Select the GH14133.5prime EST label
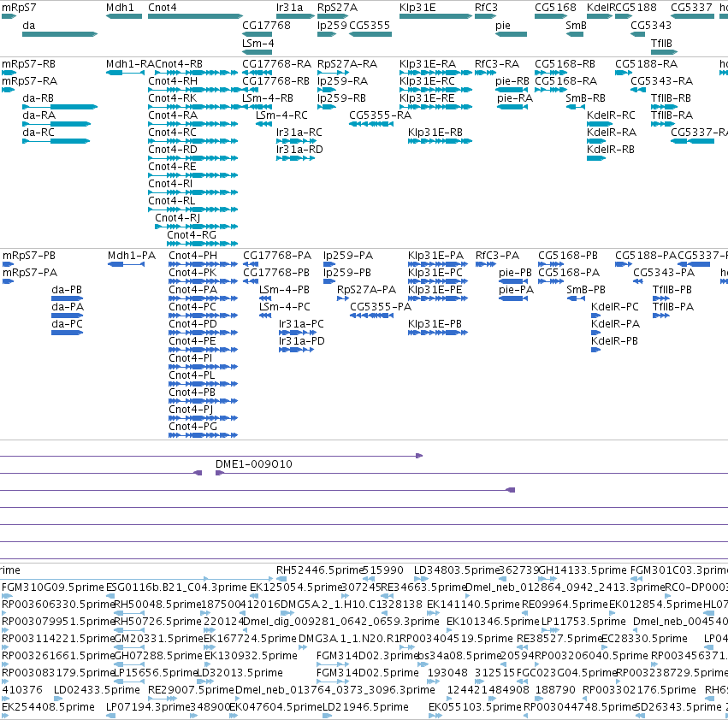The width and height of the screenshot is (728, 720). click(x=583, y=570)
